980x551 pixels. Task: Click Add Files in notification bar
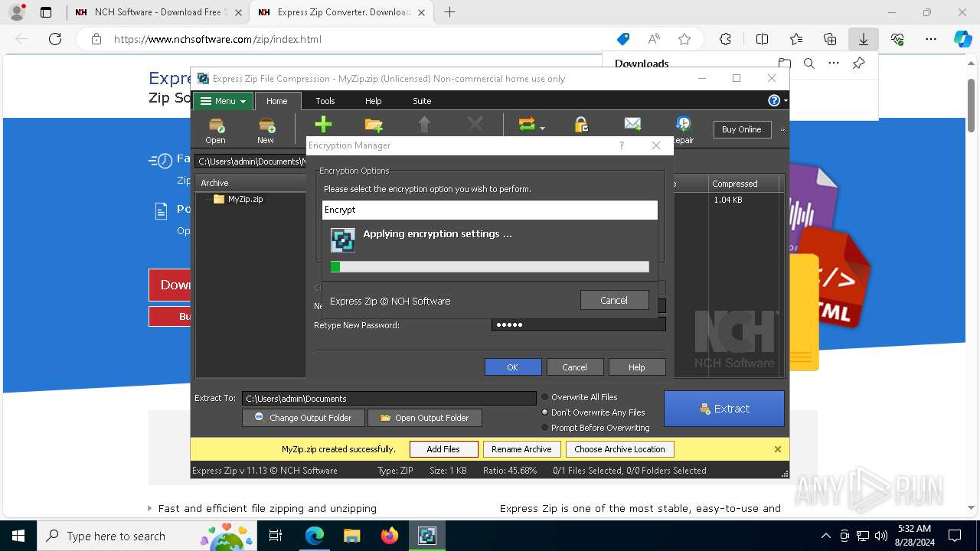coord(443,449)
